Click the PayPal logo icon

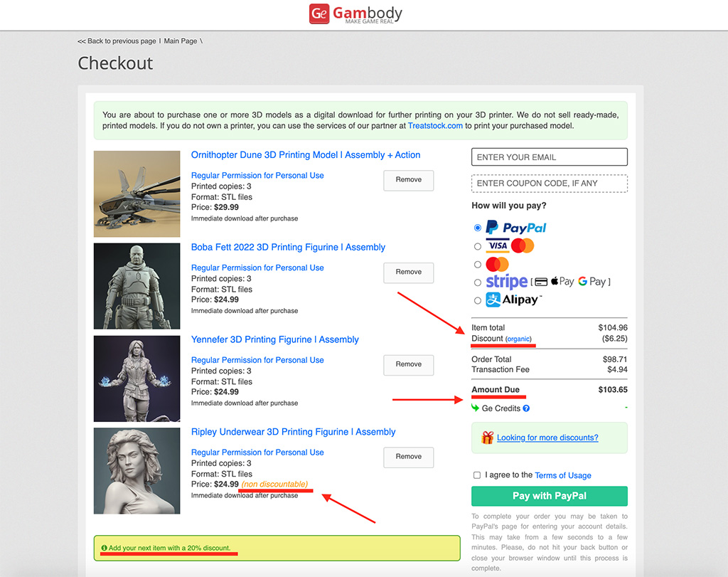tap(492, 227)
